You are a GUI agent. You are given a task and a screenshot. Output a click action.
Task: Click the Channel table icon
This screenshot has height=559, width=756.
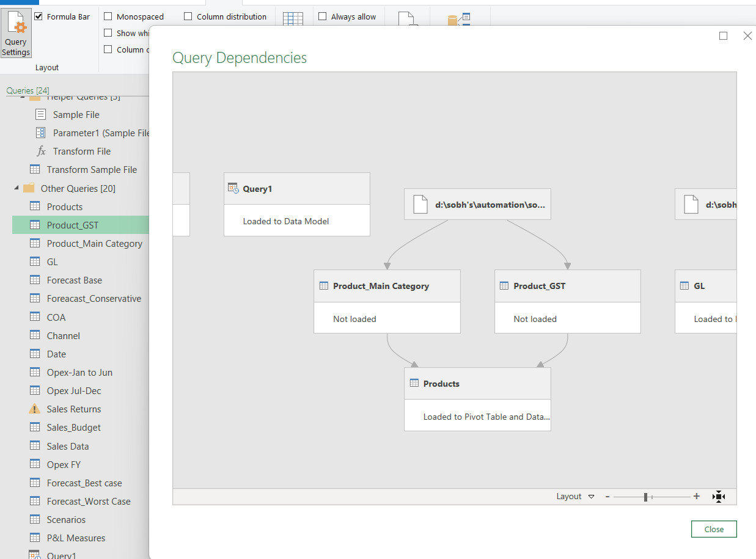point(35,335)
